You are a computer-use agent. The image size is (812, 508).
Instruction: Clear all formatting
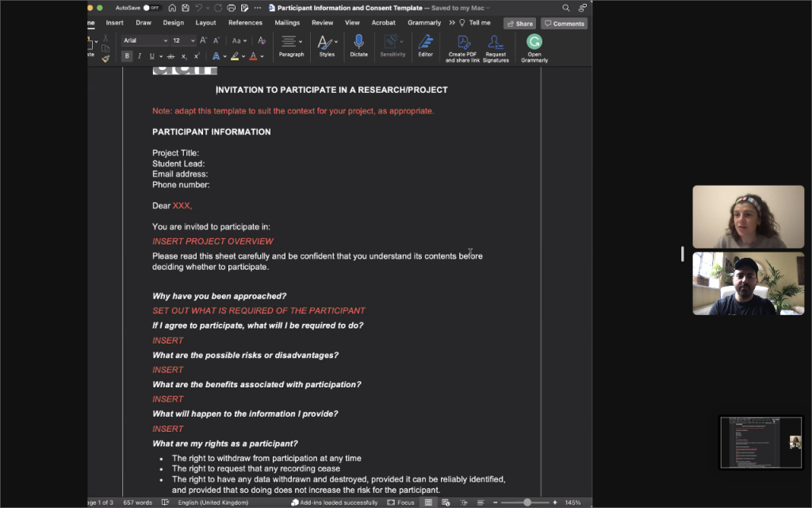(x=262, y=40)
